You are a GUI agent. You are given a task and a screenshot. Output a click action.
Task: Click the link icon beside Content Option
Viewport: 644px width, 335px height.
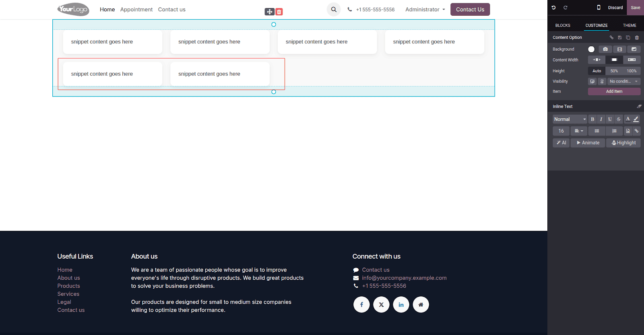click(611, 37)
